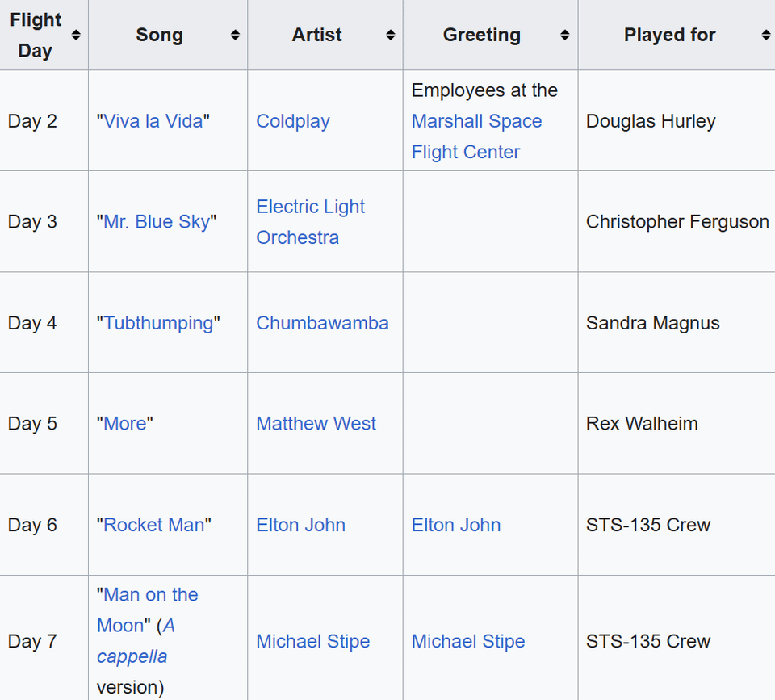Select the Chumbawamba artist link
The height and width of the screenshot is (700, 775).
click(x=322, y=323)
